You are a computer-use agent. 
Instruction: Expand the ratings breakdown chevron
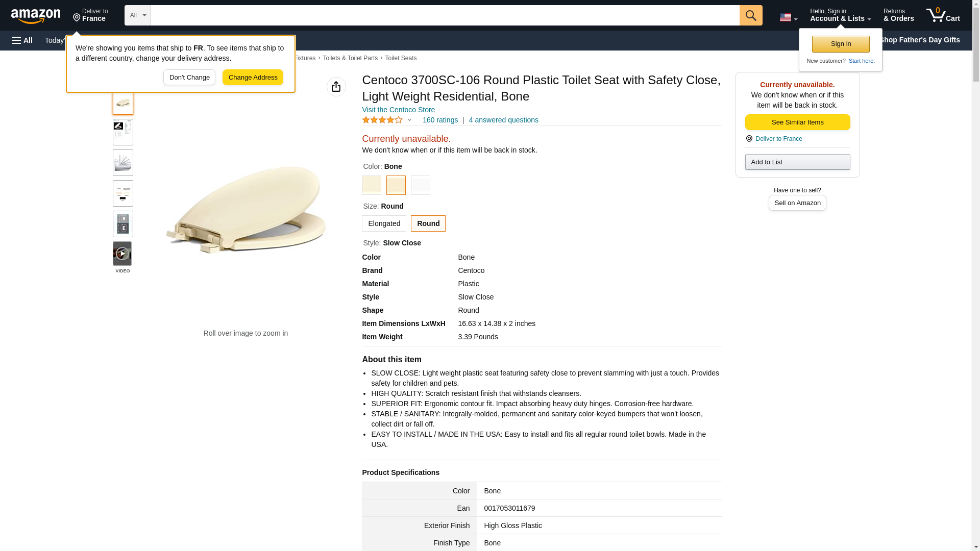point(409,120)
